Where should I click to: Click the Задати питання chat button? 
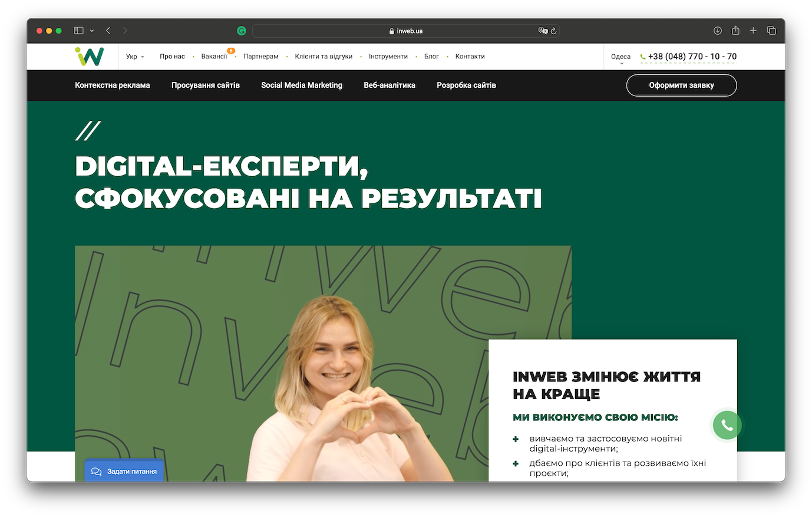(124, 471)
